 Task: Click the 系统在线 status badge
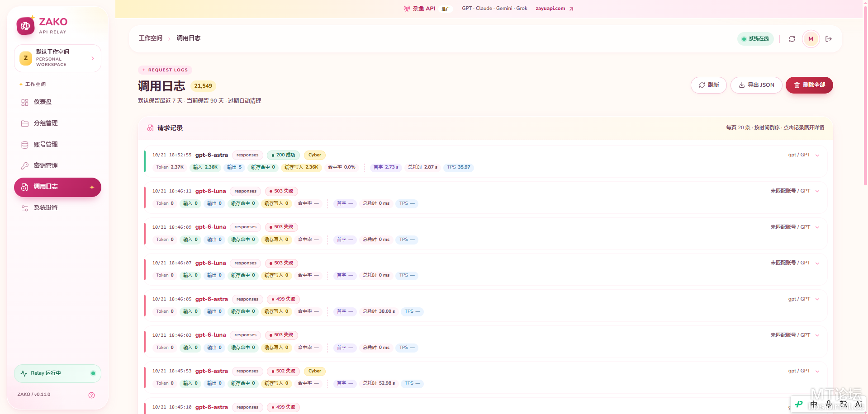[x=755, y=39]
